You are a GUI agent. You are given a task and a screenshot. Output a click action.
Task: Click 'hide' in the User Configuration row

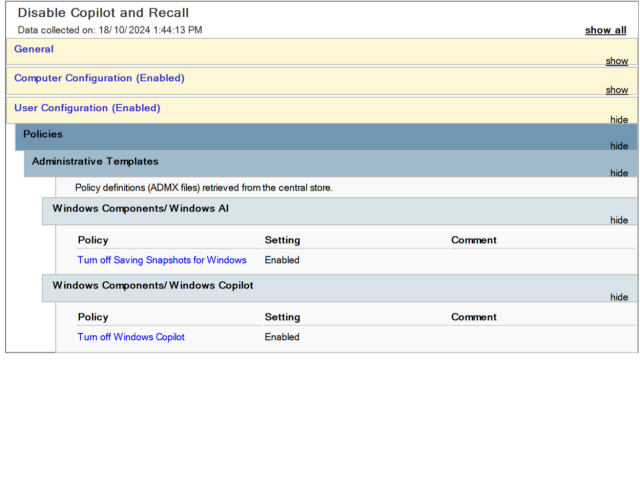pos(619,119)
